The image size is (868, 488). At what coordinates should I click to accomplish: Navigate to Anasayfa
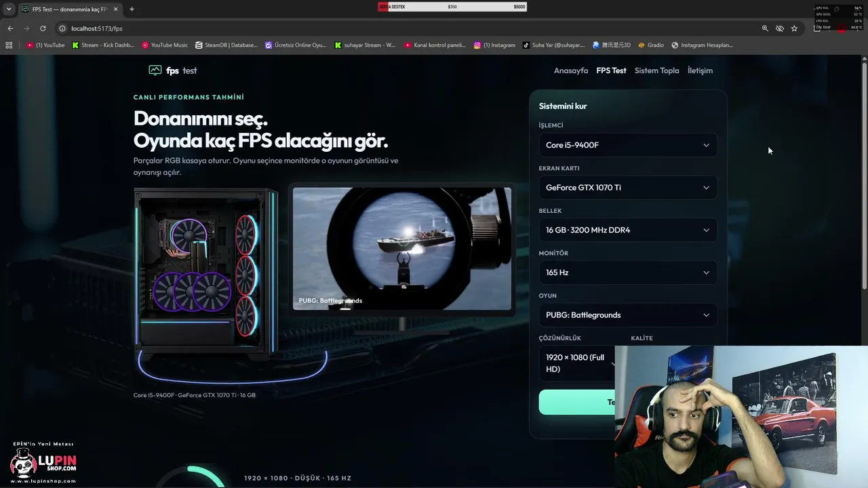(571, 70)
